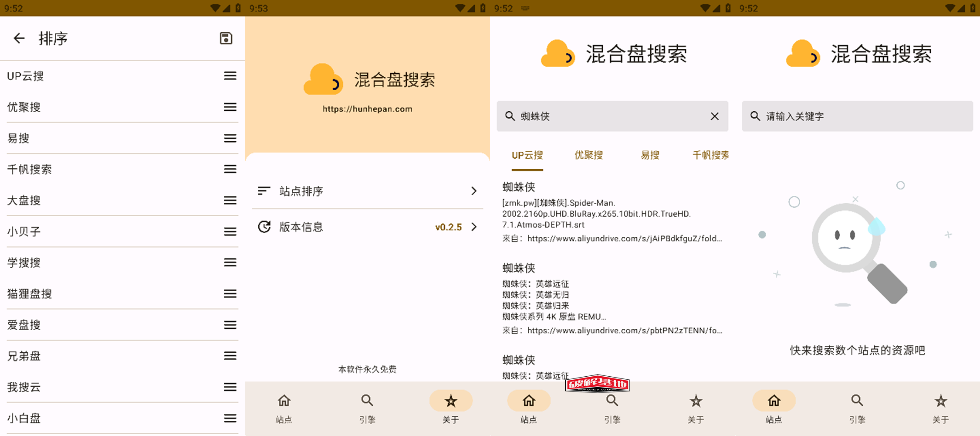Open 站点排序 settings row

pyautogui.click(x=367, y=191)
